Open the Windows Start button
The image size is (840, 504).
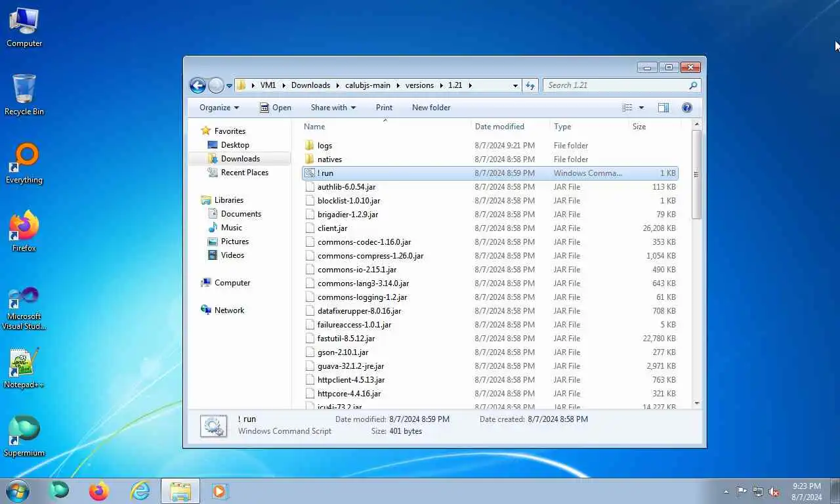tap(17, 491)
